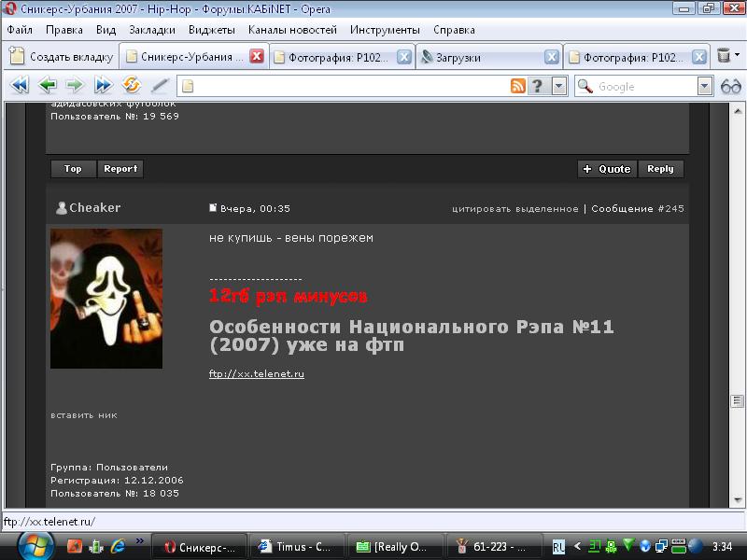The image size is (747, 560).
Task: Click in the Google search field
Action: tap(644, 86)
